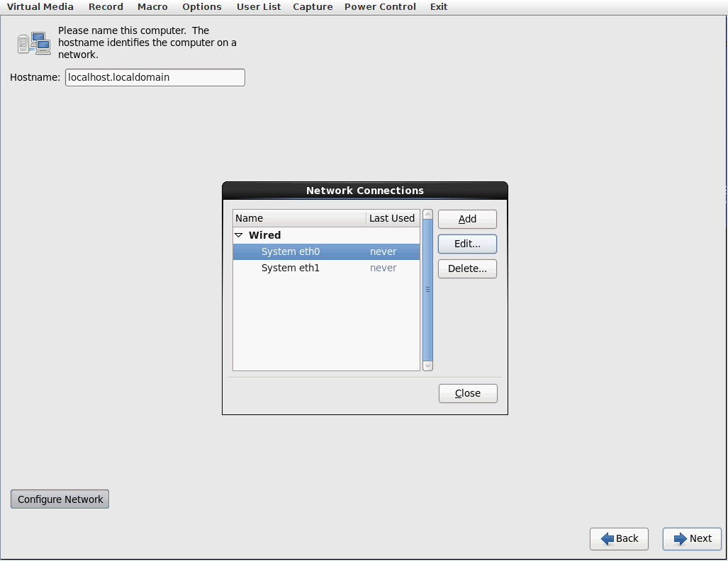This screenshot has width=728, height=561.
Task: Click the Next arrow icon
Action: pos(681,539)
